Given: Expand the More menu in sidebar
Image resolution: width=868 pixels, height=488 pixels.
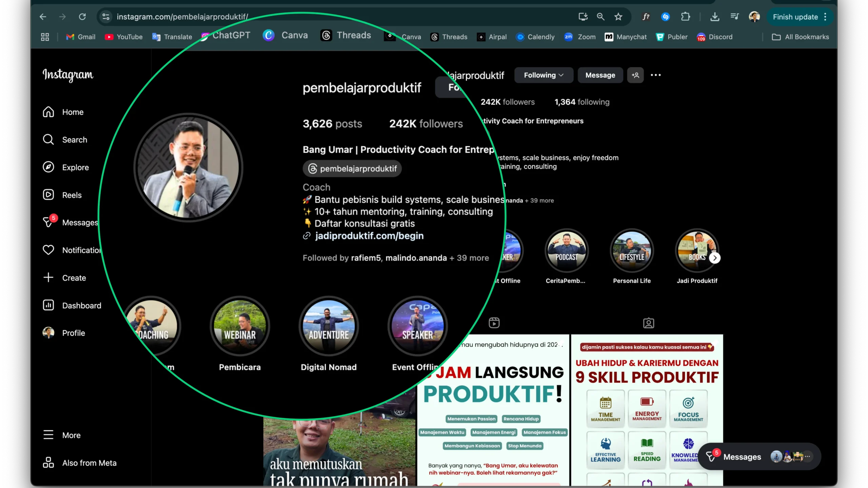Looking at the screenshot, I should point(62,435).
